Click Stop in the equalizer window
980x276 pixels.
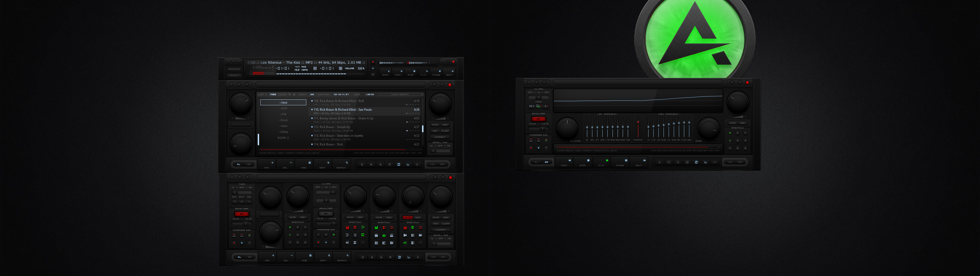pyautogui.click(x=583, y=162)
